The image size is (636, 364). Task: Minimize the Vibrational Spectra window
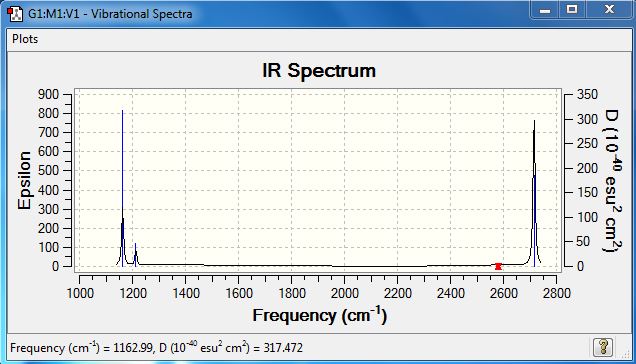point(545,10)
